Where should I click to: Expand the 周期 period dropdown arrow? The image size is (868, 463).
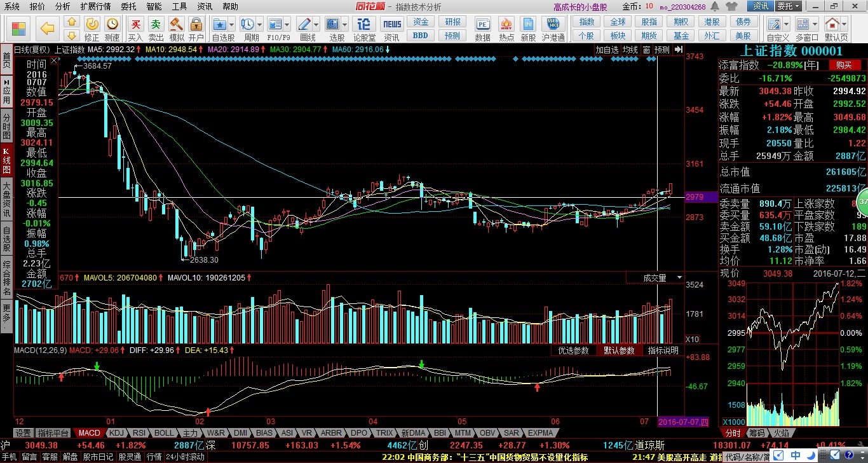point(259,25)
